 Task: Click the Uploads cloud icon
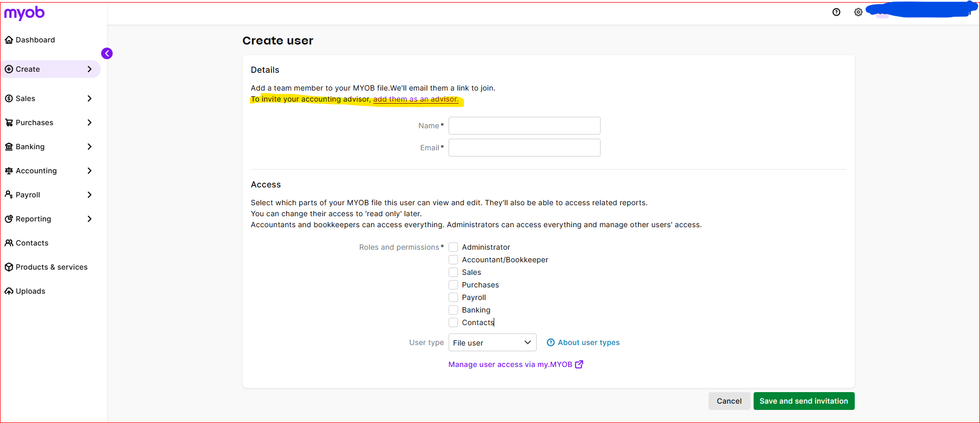coord(9,291)
